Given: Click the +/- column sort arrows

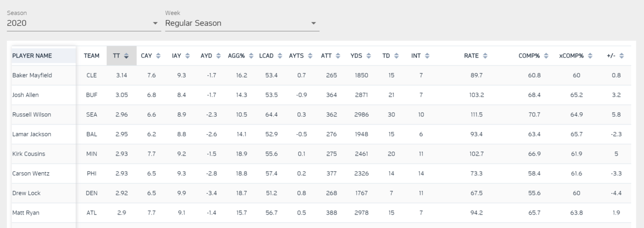Looking at the screenshot, I should (x=622, y=56).
